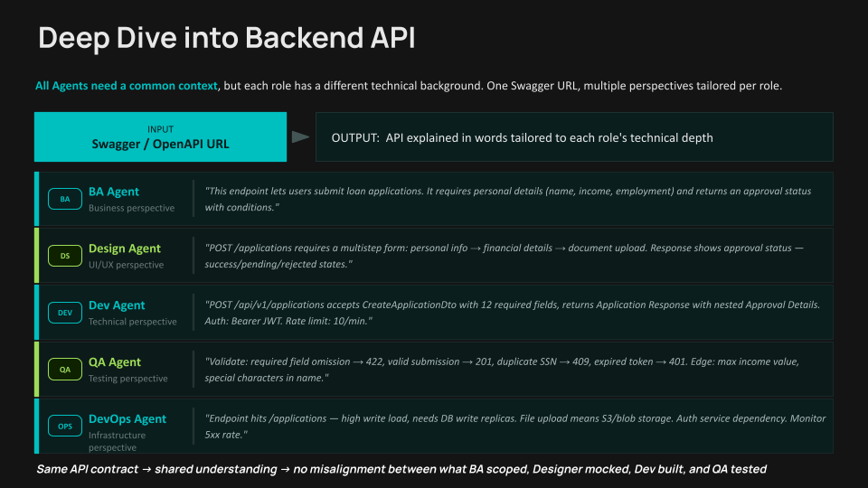Click the DS badge icon
Image resolution: width=868 pixels, height=488 pixels.
(65, 256)
